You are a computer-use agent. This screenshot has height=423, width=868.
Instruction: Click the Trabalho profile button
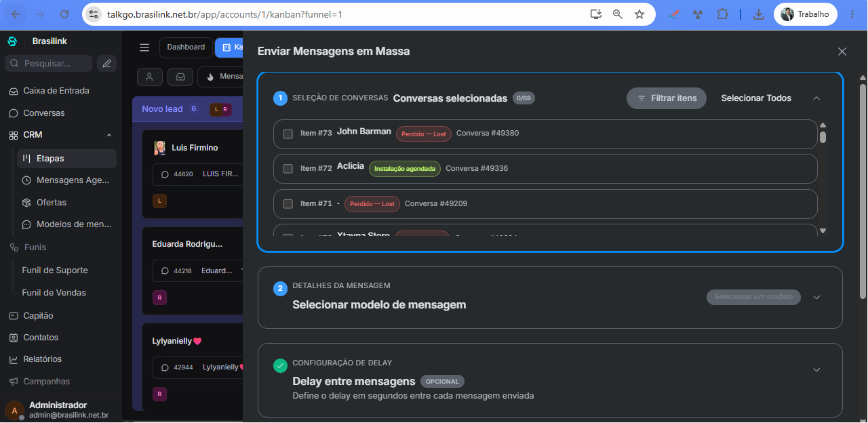pyautogui.click(x=805, y=14)
